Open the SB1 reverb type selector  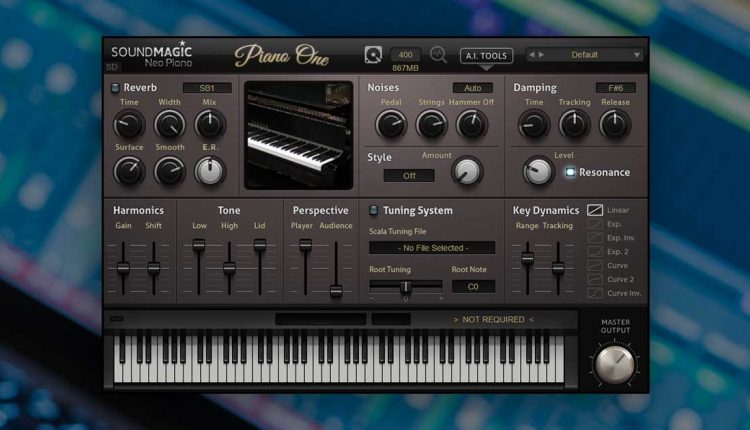tap(207, 88)
